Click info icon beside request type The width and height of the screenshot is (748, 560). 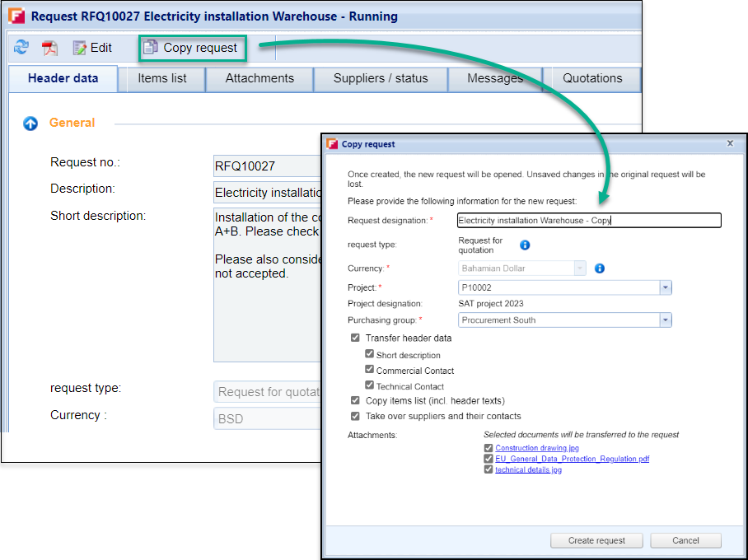(x=525, y=245)
